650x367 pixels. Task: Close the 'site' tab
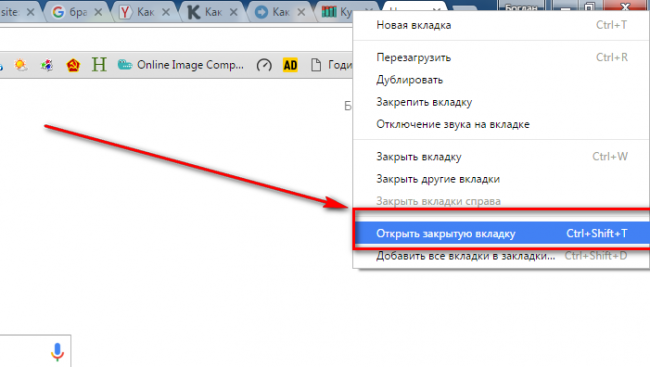[x=30, y=12]
